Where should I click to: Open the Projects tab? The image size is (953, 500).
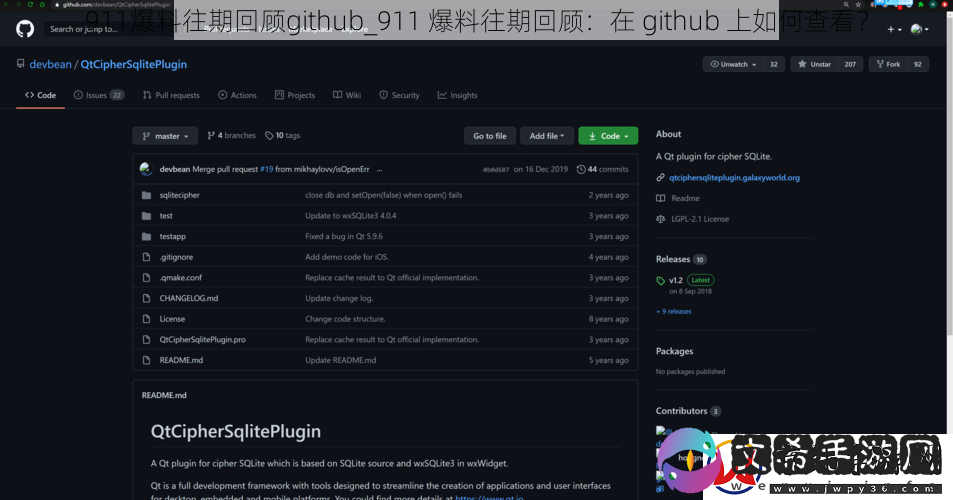295,95
